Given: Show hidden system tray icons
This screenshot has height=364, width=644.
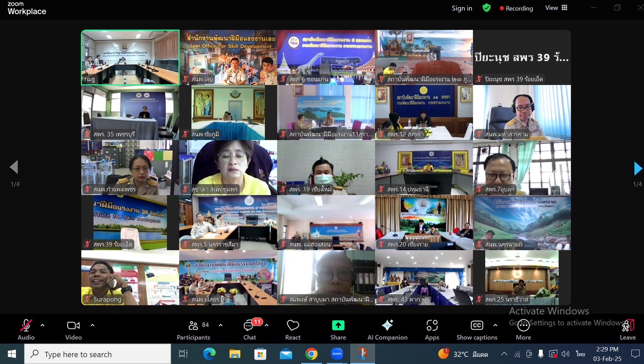Looking at the screenshot, I should click(504, 354).
